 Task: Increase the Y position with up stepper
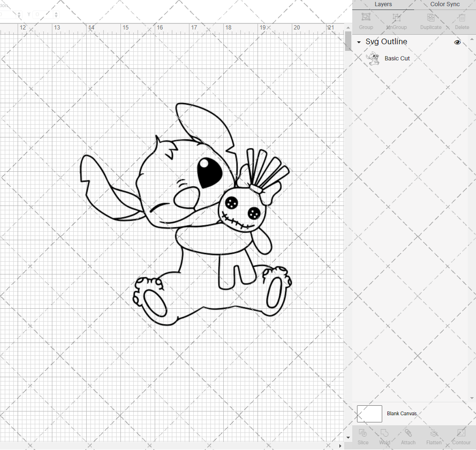point(56,13)
